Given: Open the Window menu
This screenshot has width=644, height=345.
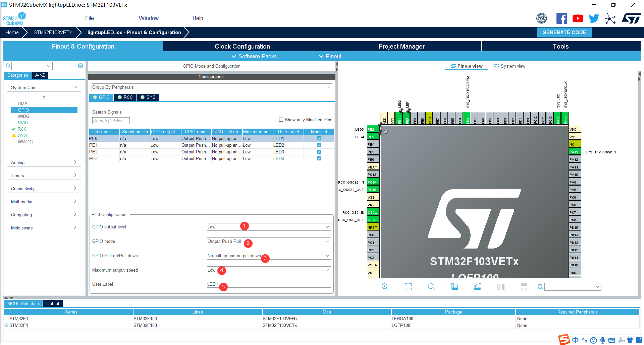Looking at the screenshot, I should 149,18.
